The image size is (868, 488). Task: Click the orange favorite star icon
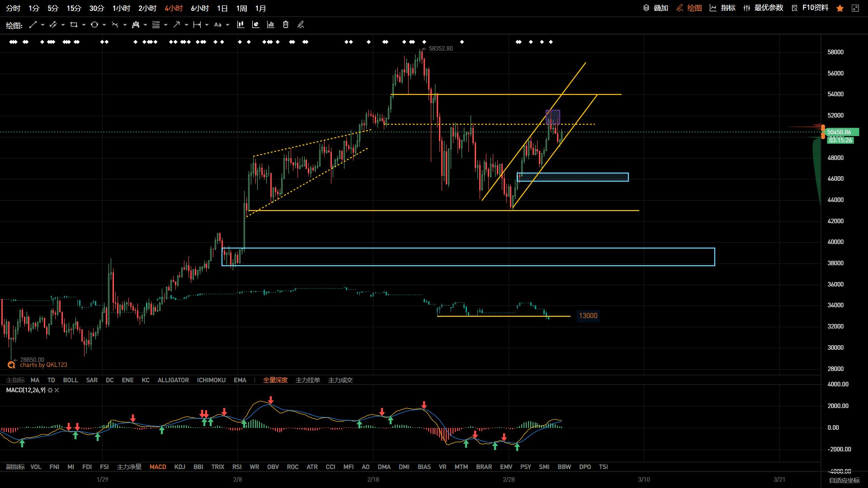[x=840, y=8]
